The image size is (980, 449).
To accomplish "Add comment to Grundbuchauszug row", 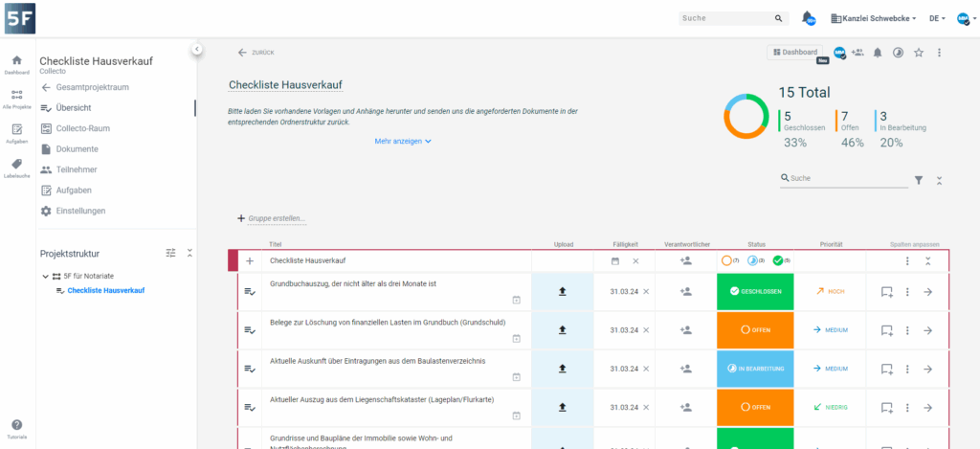I will tap(886, 292).
